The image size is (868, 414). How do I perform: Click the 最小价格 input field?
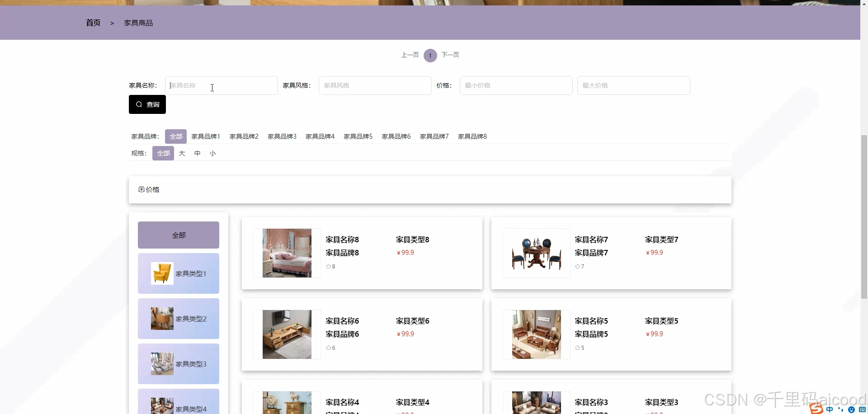coord(516,85)
